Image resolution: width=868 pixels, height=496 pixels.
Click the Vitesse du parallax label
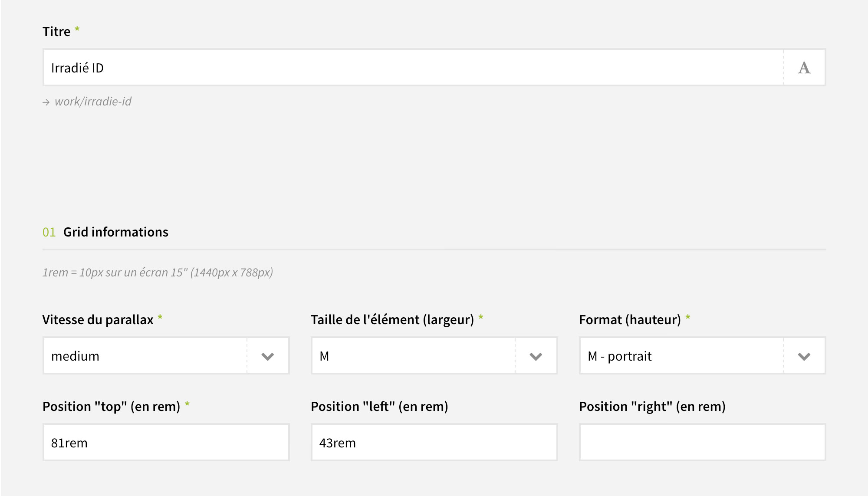tap(98, 320)
